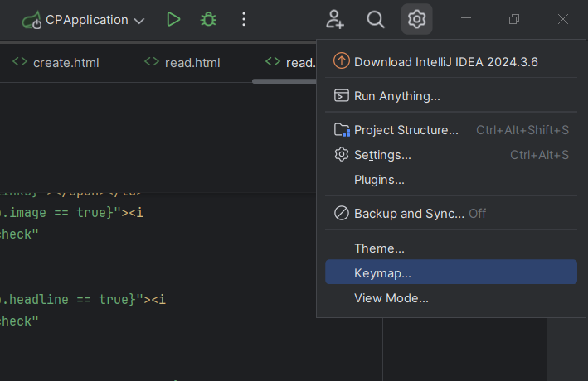This screenshot has width=588, height=381.
Task: Click the Settings gear icon in menu
Action: coord(341,154)
